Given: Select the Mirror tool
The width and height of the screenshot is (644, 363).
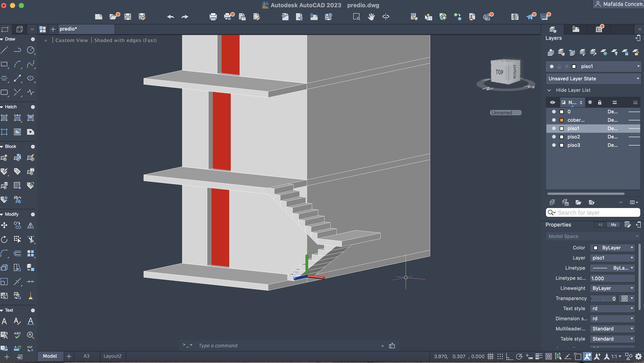Looking at the screenshot, I should [30, 225].
